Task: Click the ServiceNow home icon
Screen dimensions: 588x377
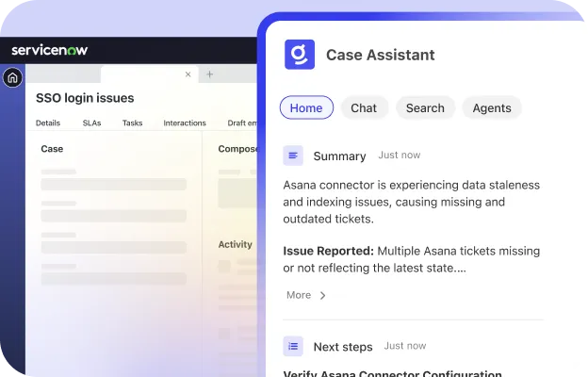Action: (x=13, y=77)
